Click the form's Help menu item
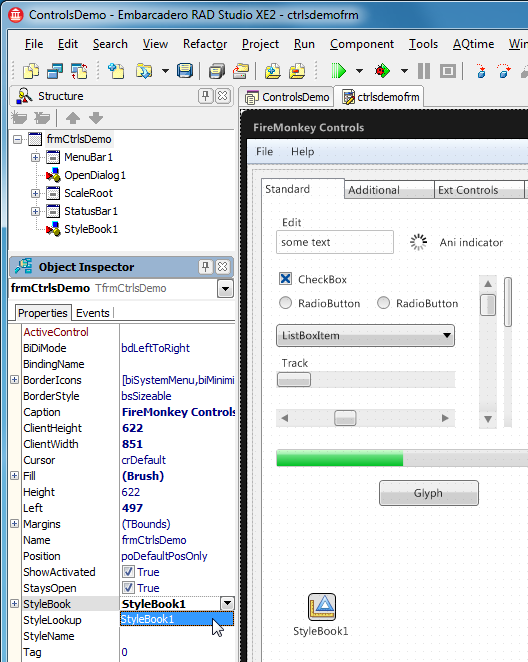 tap(303, 152)
